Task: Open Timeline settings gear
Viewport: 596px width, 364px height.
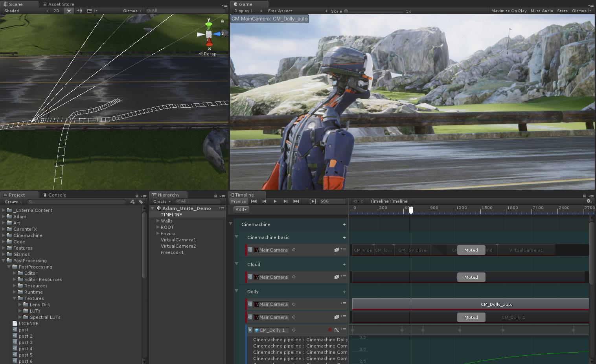Action: click(589, 201)
